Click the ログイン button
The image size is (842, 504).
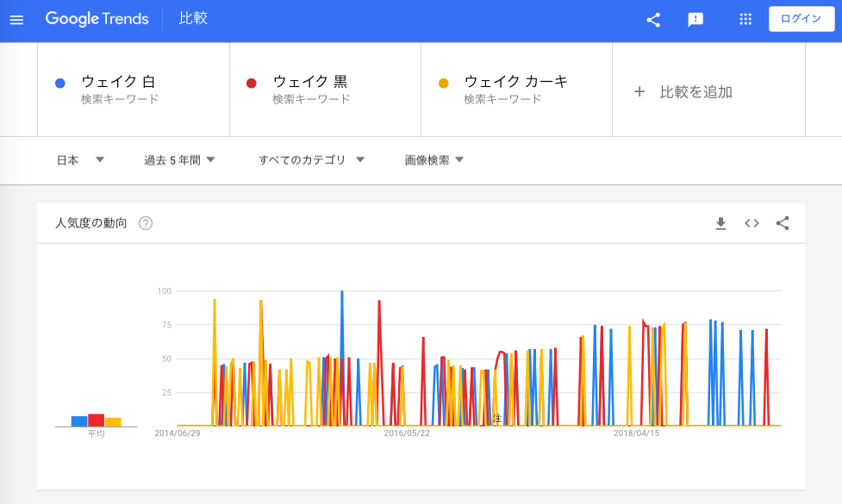point(801,19)
